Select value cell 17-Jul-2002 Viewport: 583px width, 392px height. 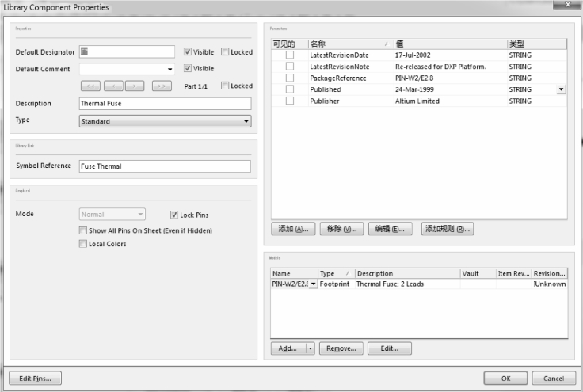(x=451, y=55)
